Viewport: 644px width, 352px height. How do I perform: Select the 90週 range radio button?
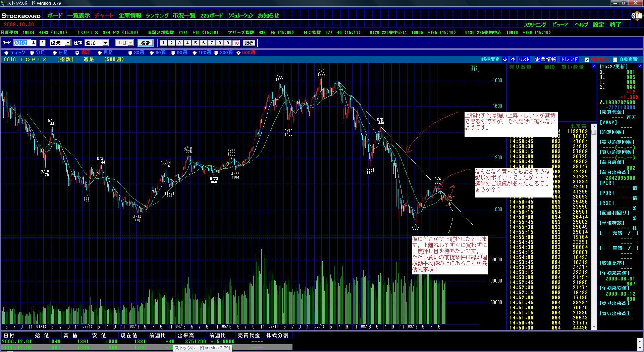[173, 53]
